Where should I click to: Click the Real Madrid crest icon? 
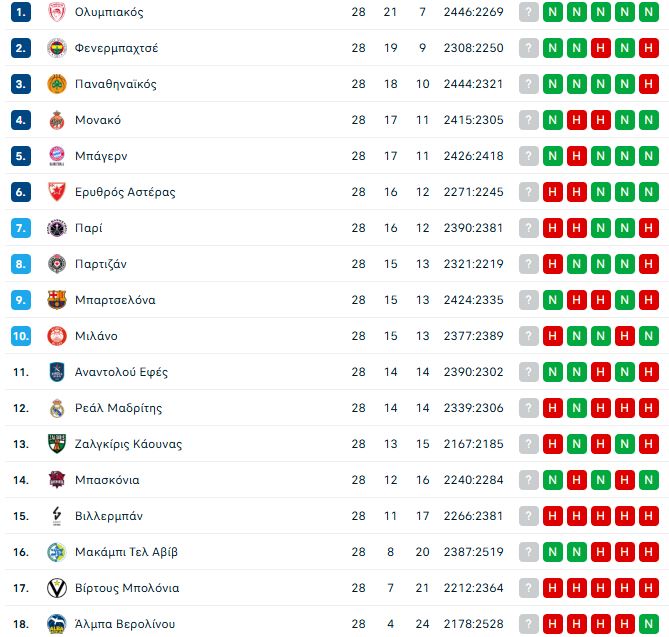pos(56,408)
